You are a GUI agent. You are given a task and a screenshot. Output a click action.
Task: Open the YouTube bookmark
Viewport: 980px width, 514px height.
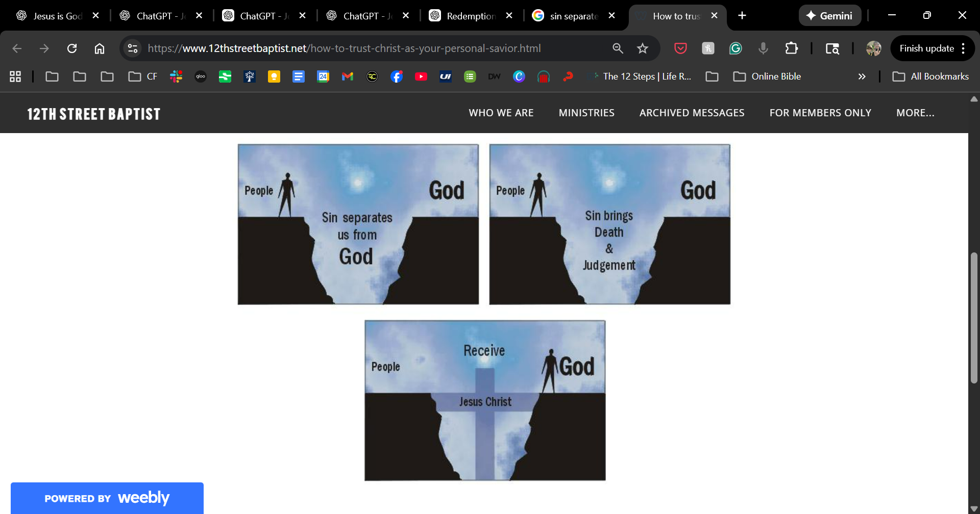[x=421, y=76]
